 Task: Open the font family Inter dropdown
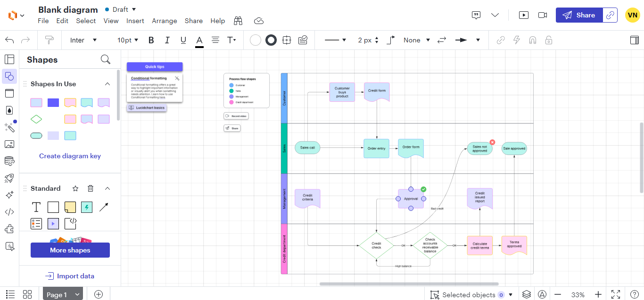click(x=83, y=40)
